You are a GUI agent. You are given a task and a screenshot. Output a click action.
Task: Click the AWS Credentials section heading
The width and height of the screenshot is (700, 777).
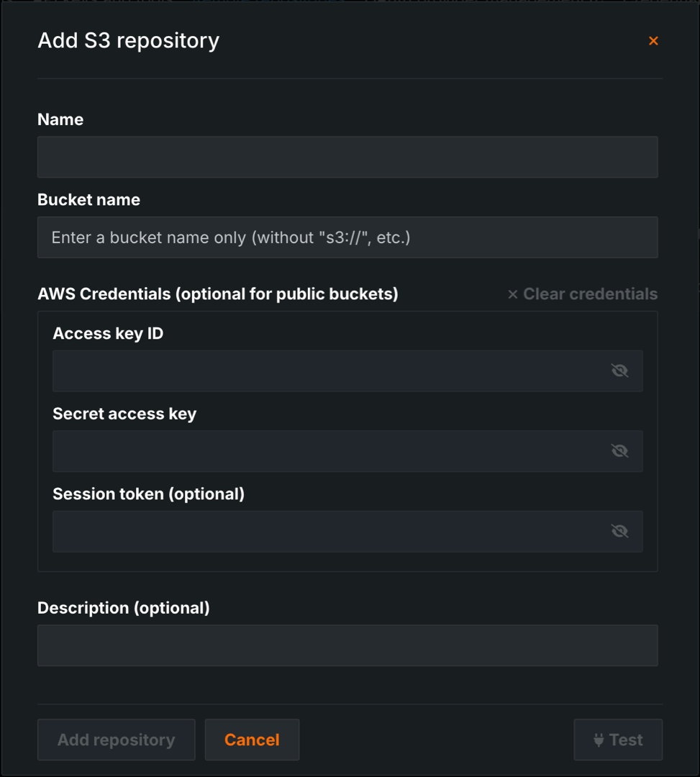point(217,294)
